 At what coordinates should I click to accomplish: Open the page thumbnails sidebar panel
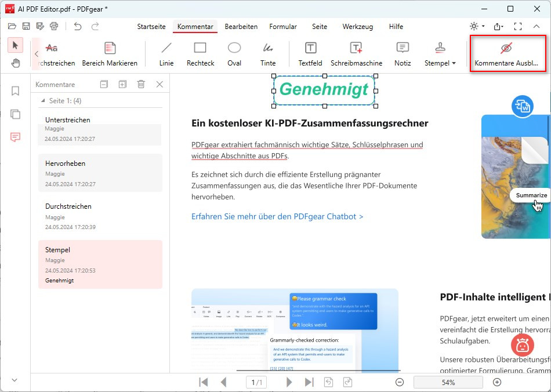click(15, 114)
